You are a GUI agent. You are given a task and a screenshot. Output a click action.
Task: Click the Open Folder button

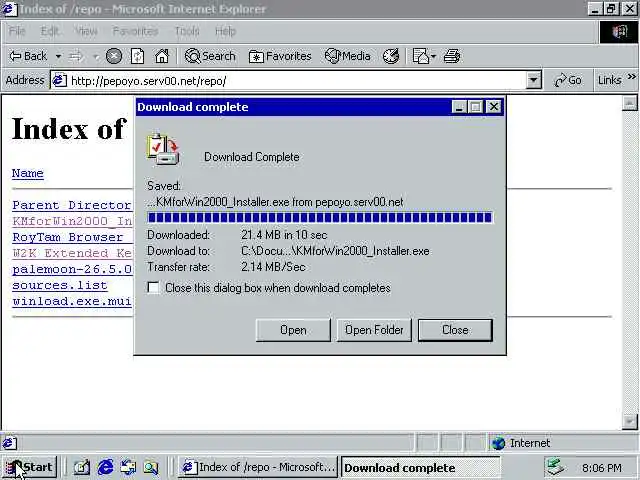[374, 330]
